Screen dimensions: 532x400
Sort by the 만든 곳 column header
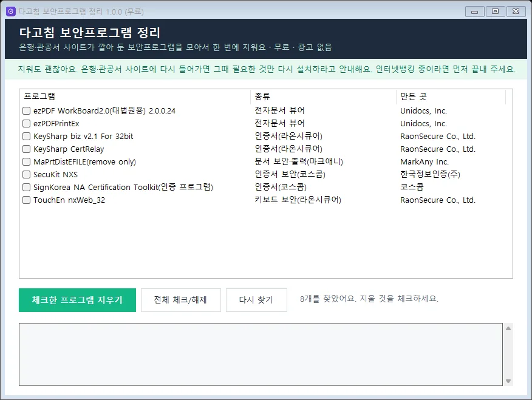point(451,97)
